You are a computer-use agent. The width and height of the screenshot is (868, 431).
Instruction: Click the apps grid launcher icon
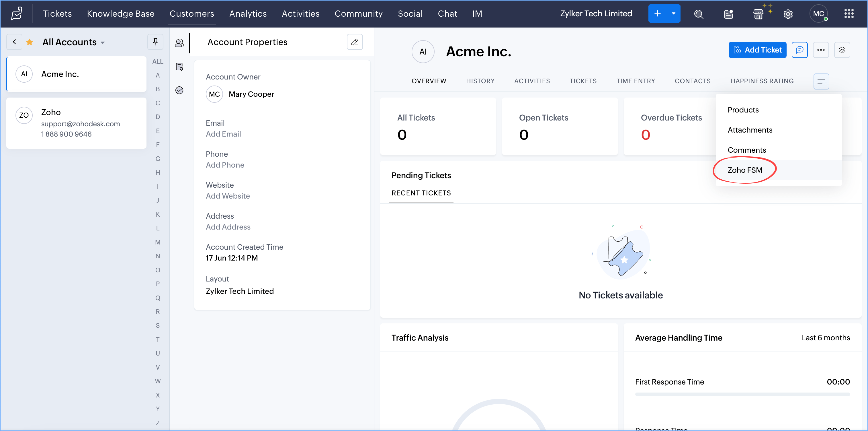click(849, 14)
